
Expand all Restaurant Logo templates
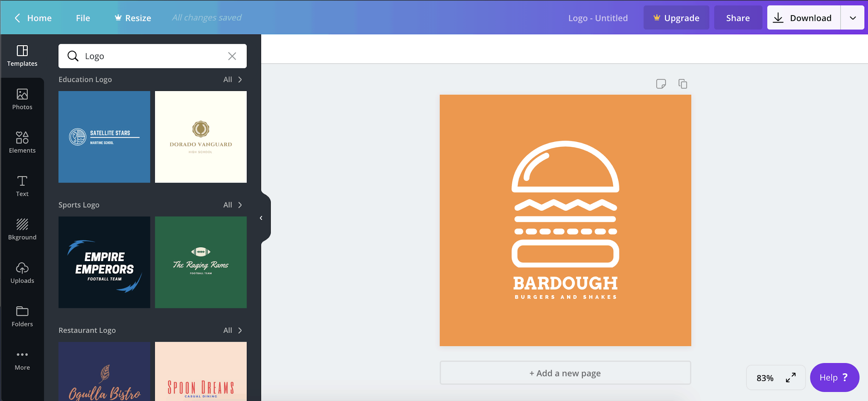pyautogui.click(x=231, y=330)
